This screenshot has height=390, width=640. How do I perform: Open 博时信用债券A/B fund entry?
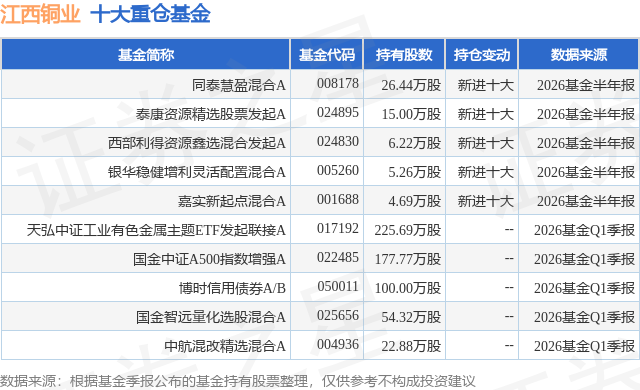tap(232, 288)
